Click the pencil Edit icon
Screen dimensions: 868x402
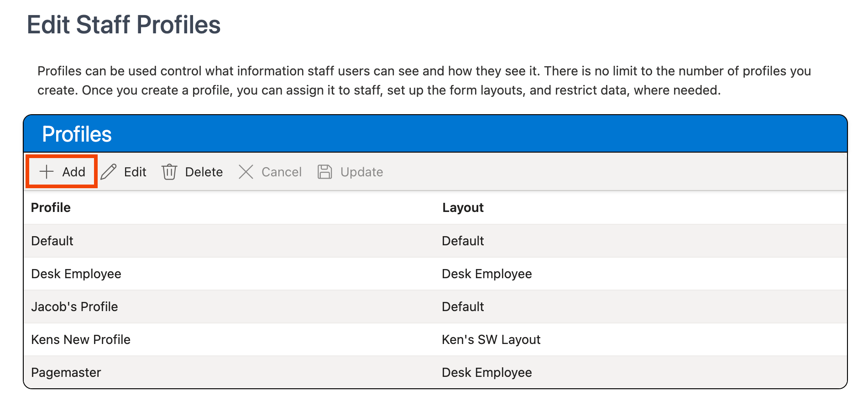pos(109,172)
